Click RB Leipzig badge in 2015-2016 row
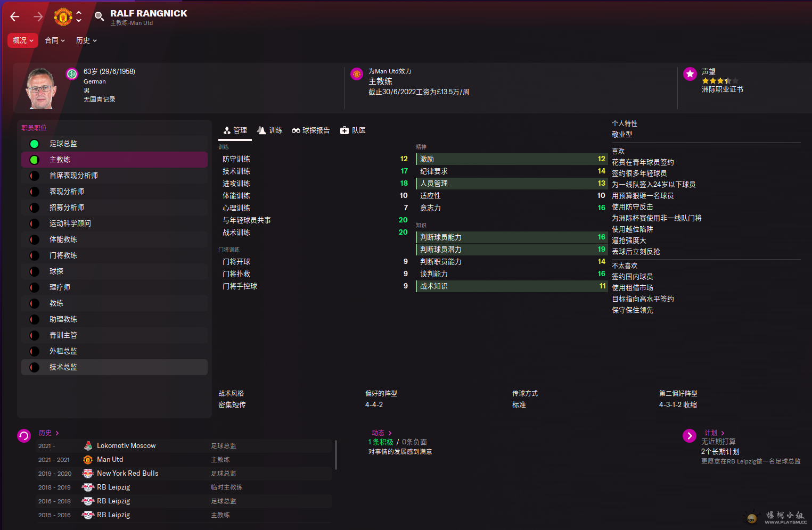 [x=88, y=515]
